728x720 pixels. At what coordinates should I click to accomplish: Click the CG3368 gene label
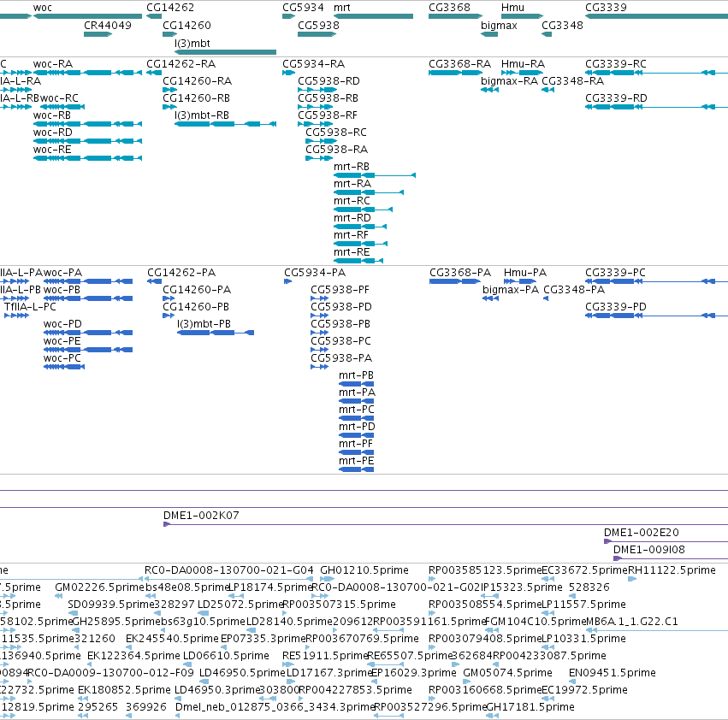(449, 8)
